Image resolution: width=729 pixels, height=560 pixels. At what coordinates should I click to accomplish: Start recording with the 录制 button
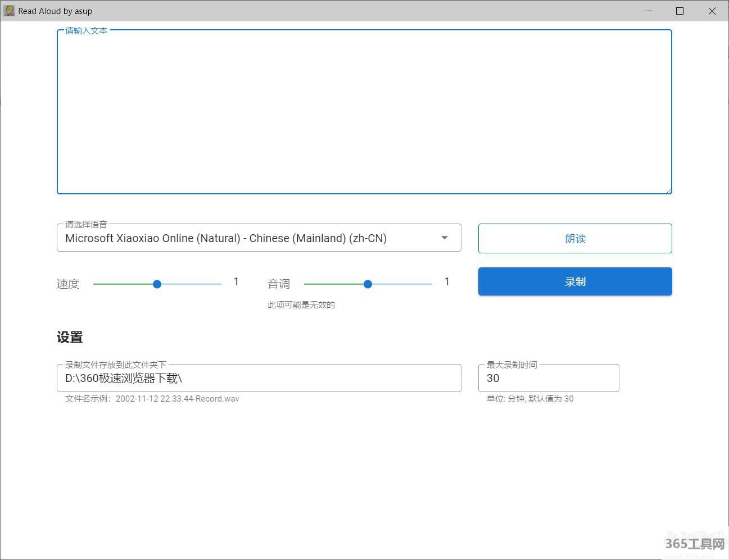click(574, 281)
